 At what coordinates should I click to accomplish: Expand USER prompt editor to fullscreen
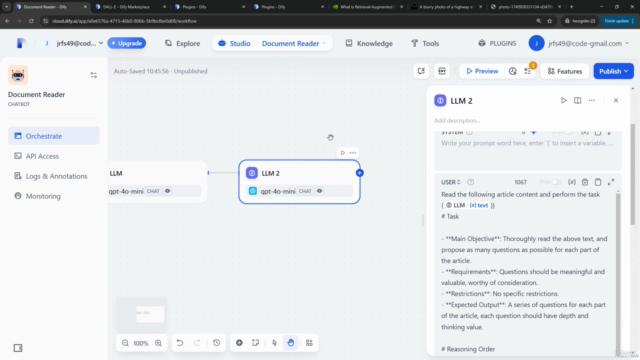(x=611, y=182)
